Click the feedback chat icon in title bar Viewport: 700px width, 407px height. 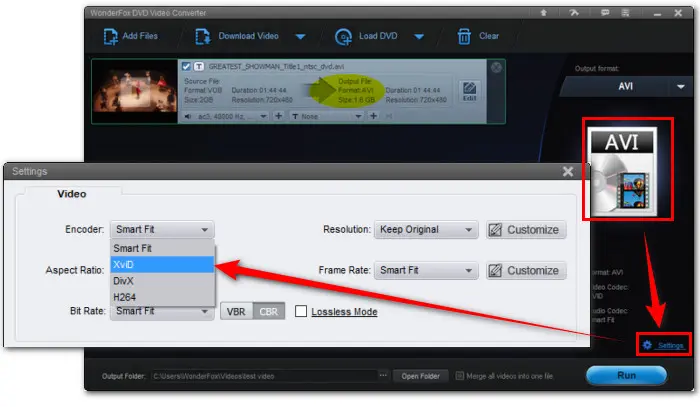[605, 13]
